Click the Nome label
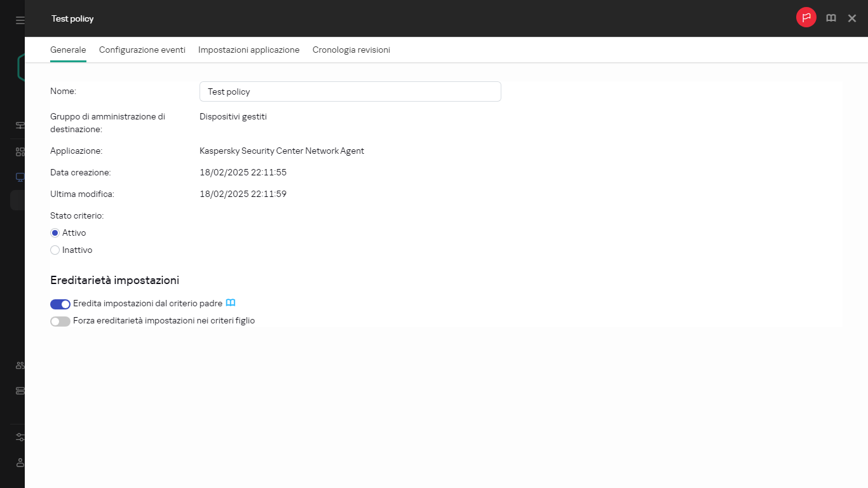 (x=63, y=91)
